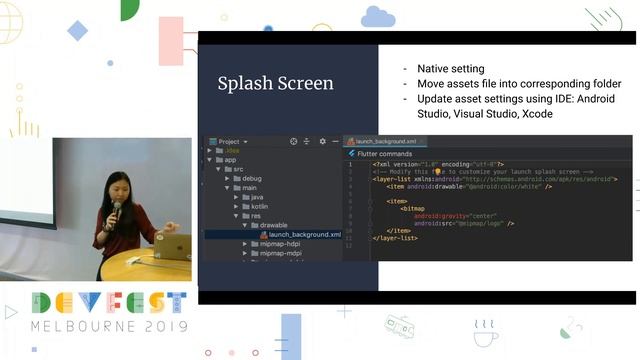Expand the java folder arrow
Viewport: 640px width, 360px height.
coord(236,197)
